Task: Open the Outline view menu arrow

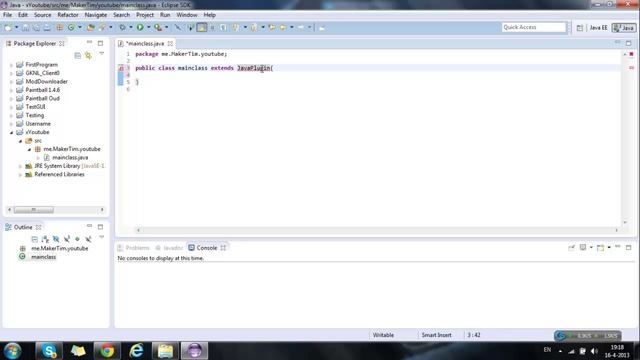Action: click(x=102, y=238)
